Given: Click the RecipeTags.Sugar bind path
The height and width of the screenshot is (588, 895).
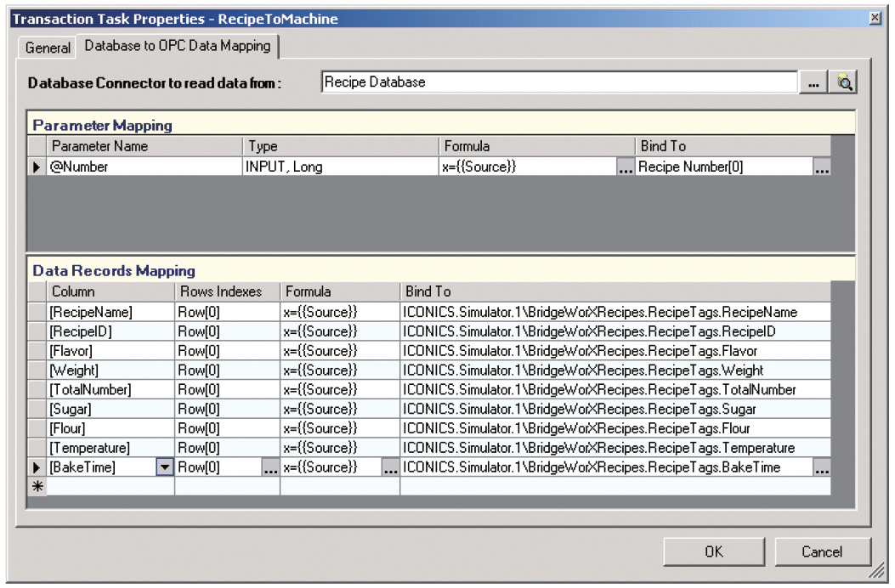Looking at the screenshot, I should [615, 410].
